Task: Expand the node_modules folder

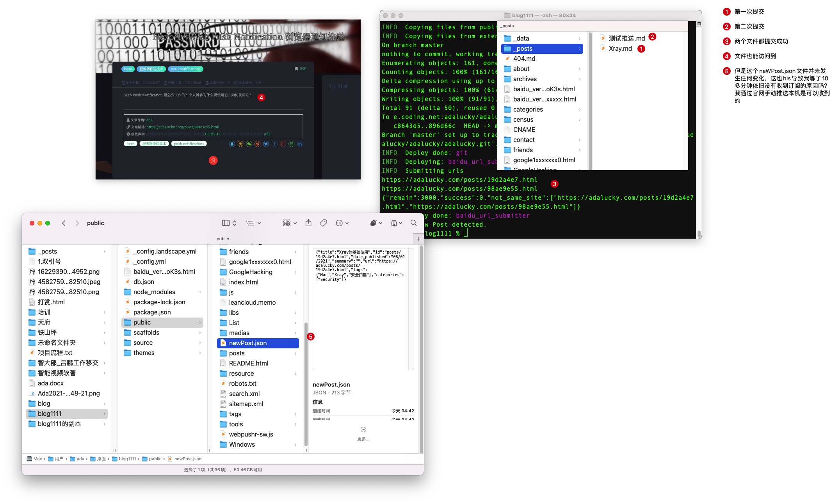Action: 154,292
